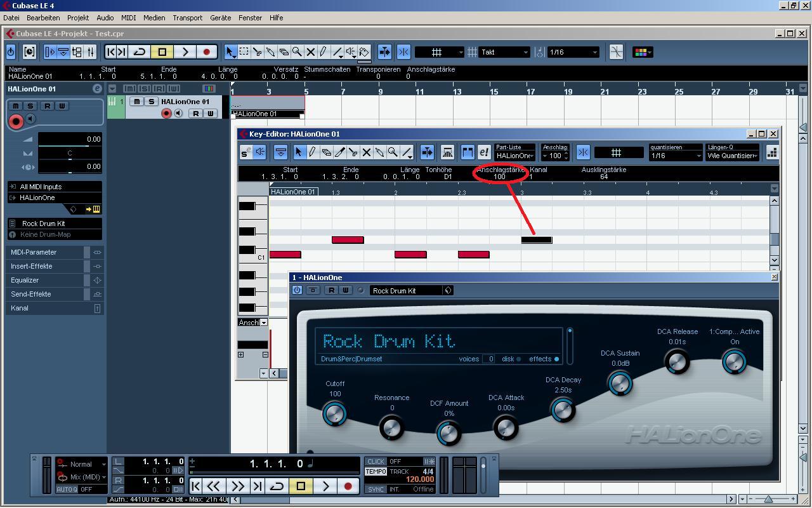Select the zoom magnifier tool in main toolbar
This screenshot has width=812, height=508.
(x=297, y=52)
